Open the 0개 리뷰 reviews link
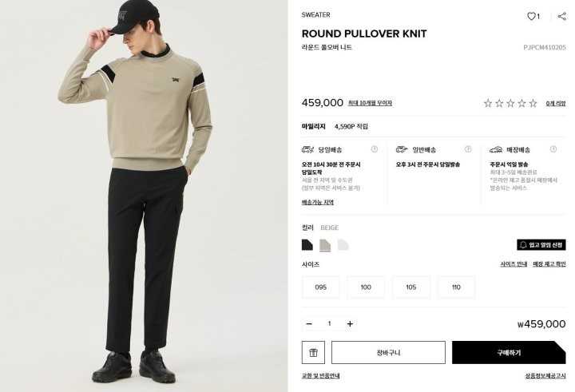Screen dimensions: 575x392 (x=556, y=104)
